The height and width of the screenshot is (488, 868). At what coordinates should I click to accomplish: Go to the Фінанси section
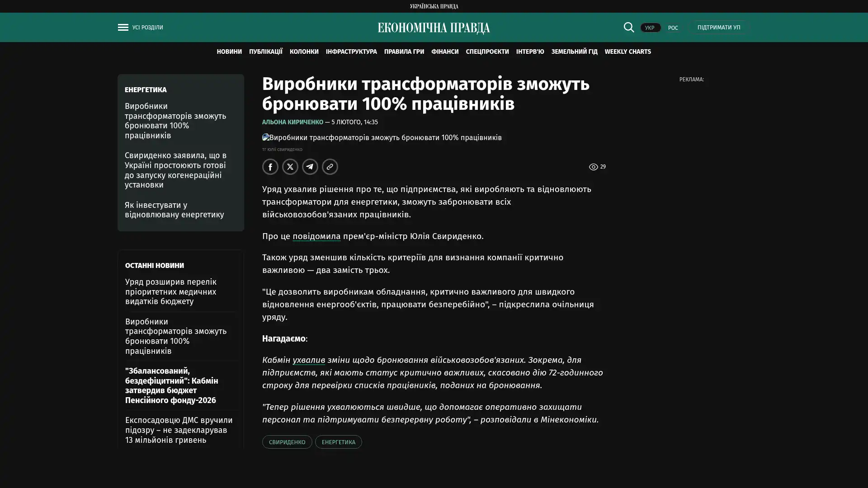click(444, 52)
